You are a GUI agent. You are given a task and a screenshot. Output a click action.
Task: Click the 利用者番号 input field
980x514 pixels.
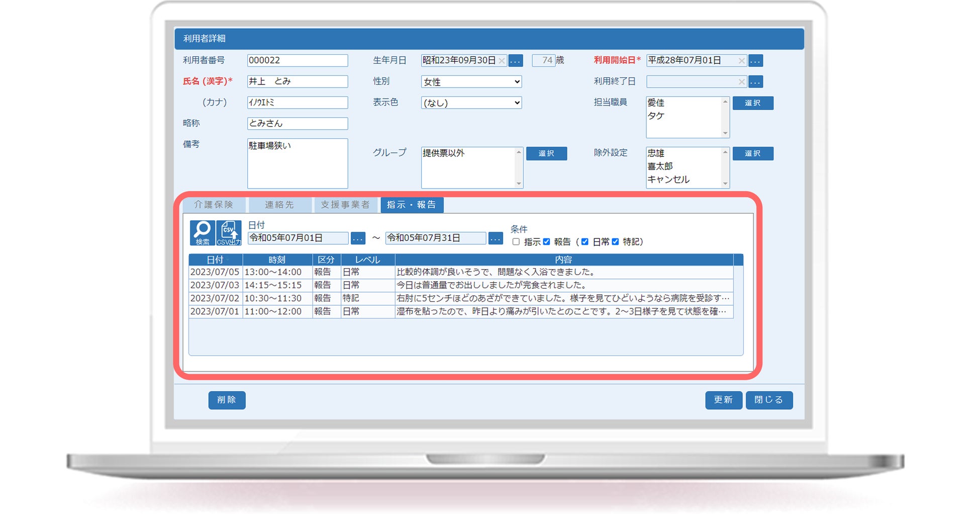[298, 60]
